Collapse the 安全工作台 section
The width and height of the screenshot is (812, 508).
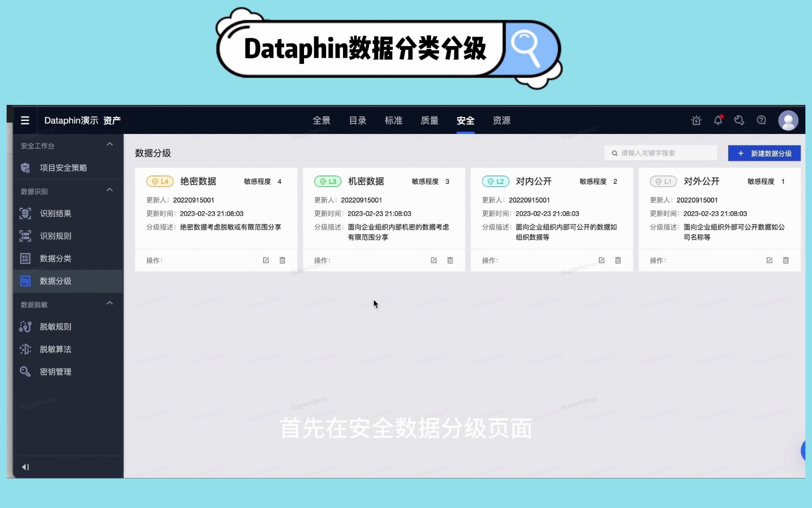(109, 144)
